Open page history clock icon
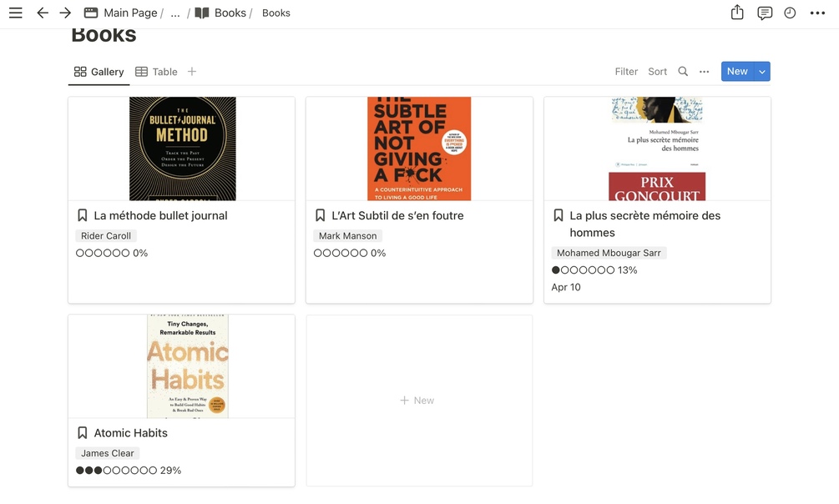Viewport: 839px width, 504px height. pyautogui.click(x=790, y=13)
